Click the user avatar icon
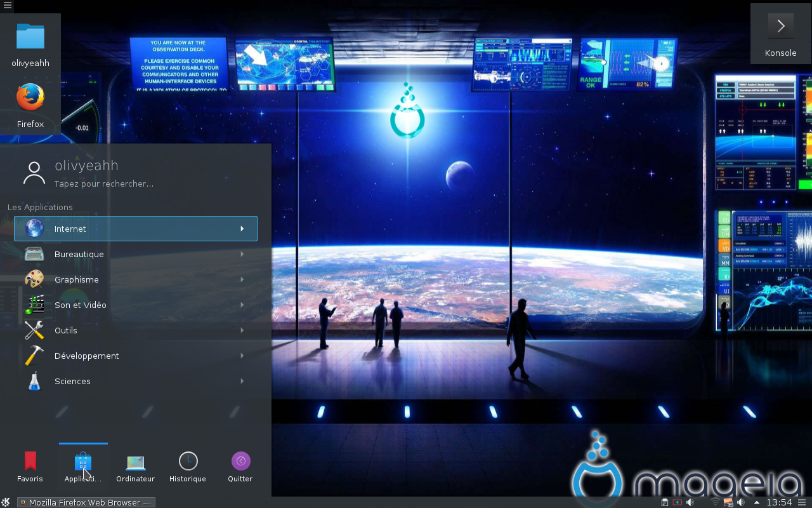The height and width of the screenshot is (508, 812). click(34, 173)
